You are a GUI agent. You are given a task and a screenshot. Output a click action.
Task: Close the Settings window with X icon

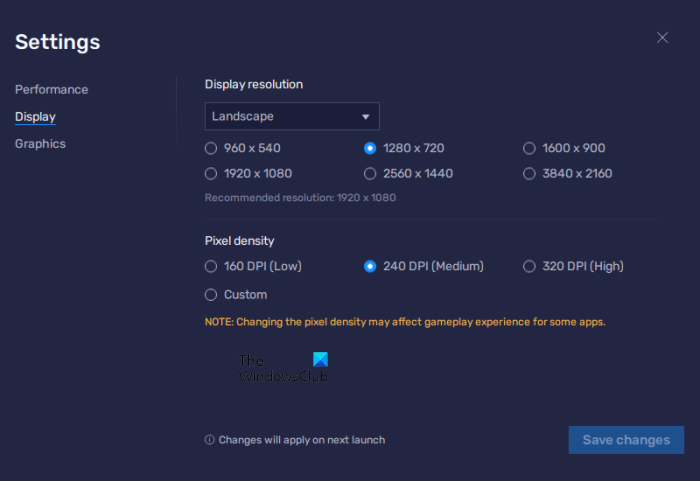(662, 38)
